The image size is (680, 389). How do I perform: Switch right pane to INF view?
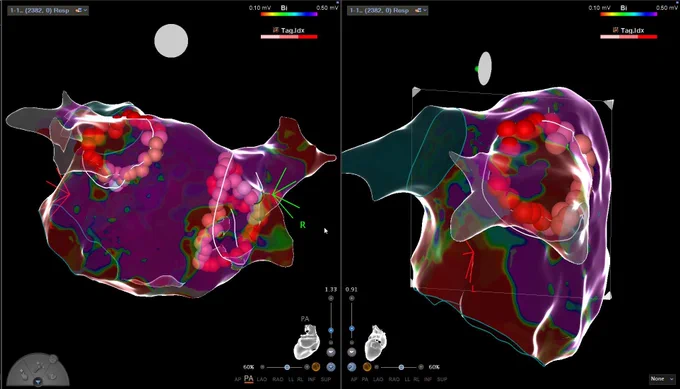pos(428,379)
